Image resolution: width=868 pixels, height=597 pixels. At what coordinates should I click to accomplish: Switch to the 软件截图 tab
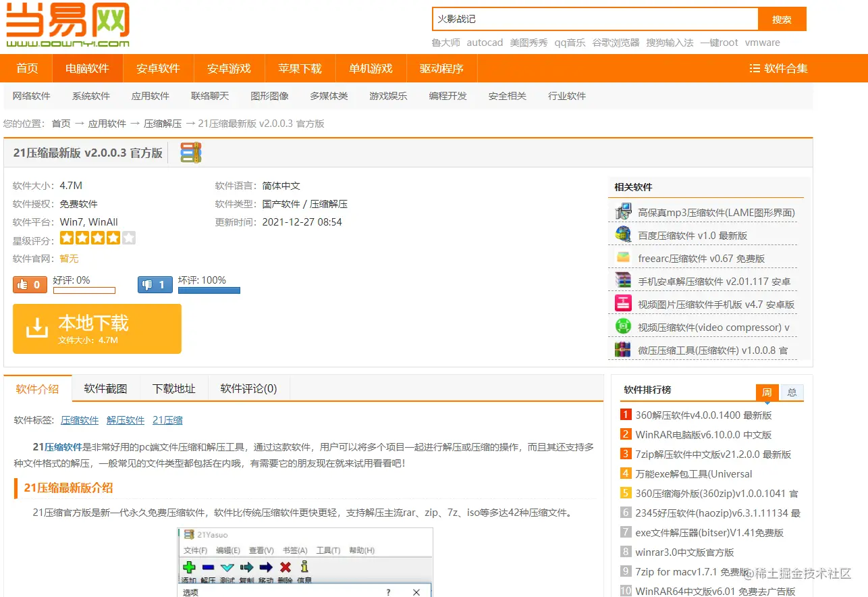point(105,389)
